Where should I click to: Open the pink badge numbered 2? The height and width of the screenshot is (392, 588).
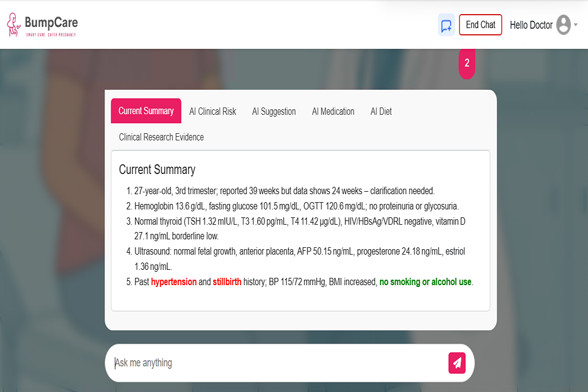[x=467, y=64]
